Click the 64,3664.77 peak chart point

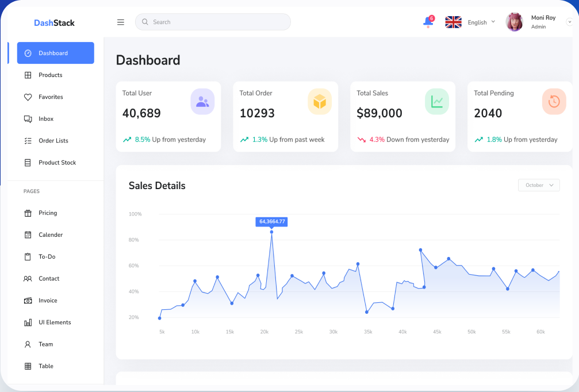(271, 232)
